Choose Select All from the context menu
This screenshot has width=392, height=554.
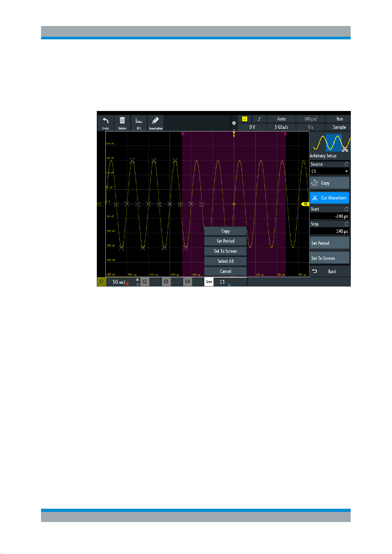click(226, 261)
